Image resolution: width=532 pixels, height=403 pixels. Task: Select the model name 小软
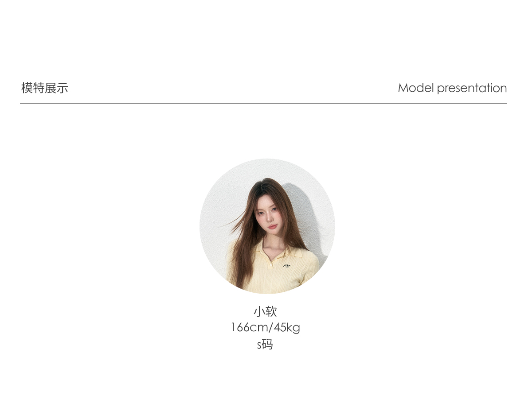point(265,311)
